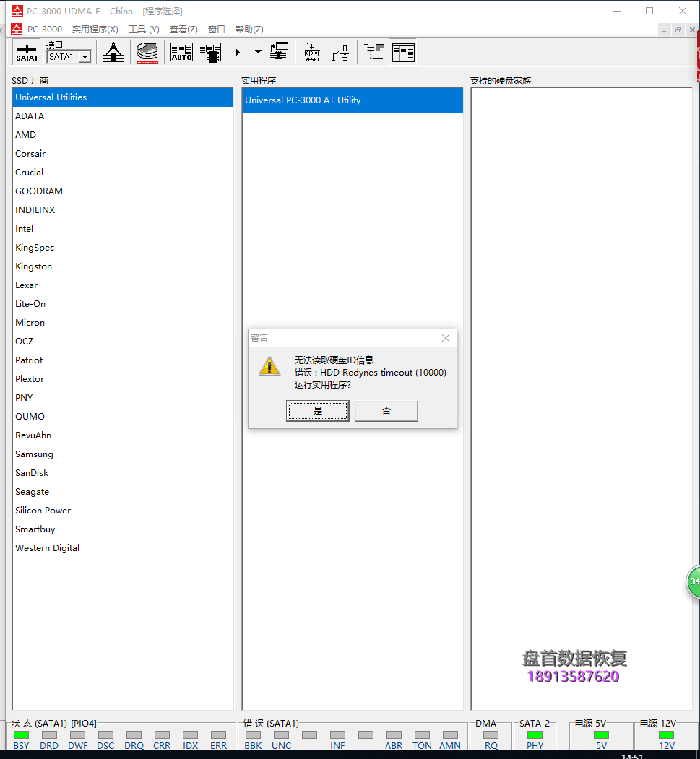Select Samsung in vendor list
Screen dimensions: 700x759
pyautogui.click(x=123, y=454)
